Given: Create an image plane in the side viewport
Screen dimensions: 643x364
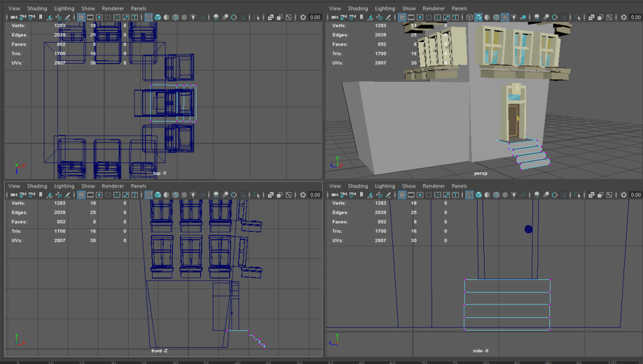Looking at the screenshot, I should pyautogui.click(x=371, y=195).
